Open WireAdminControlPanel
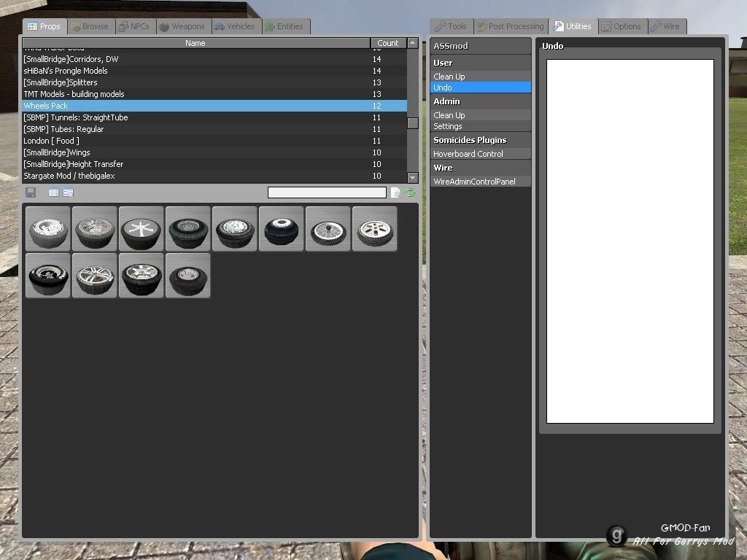 click(480, 182)
